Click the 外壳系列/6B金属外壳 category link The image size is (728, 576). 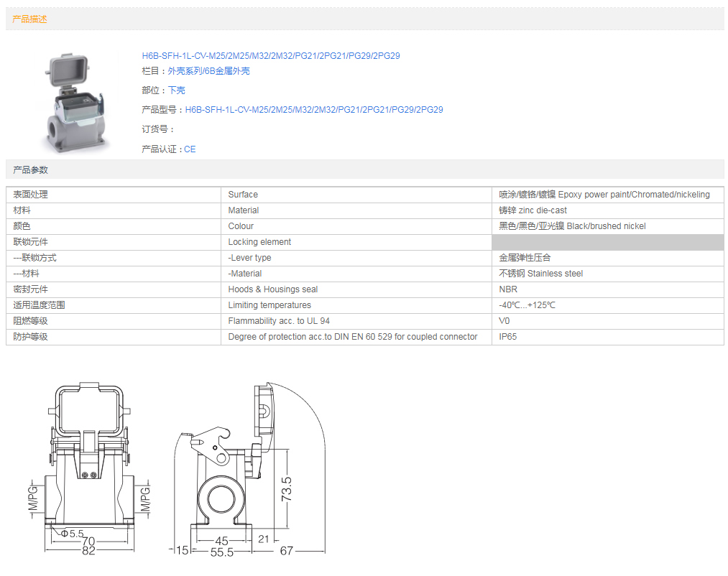pos(208,71)
